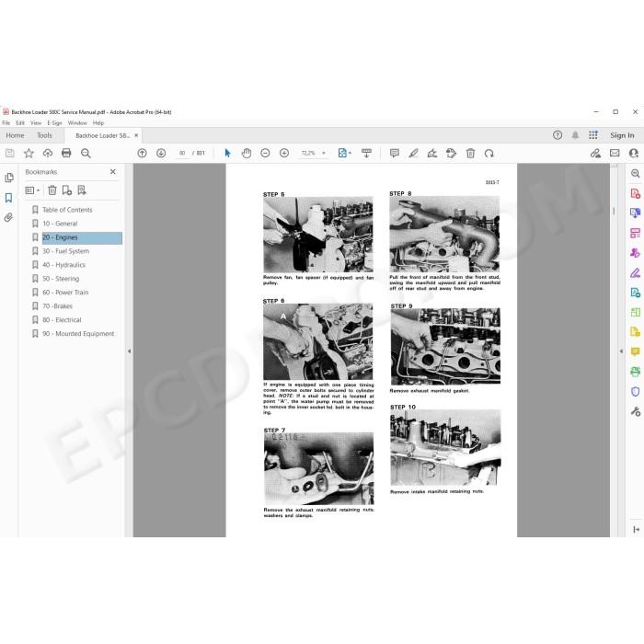Viewport: 644px width, 644px height.
Task: Click the share link icon
Action: coord(595,154)
